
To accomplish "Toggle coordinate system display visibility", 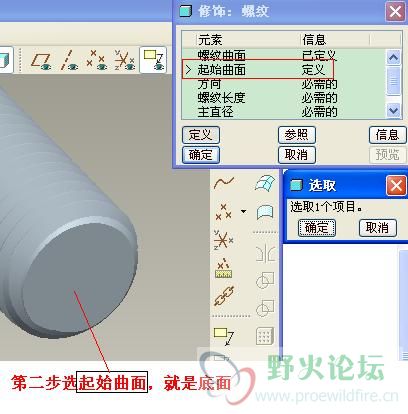I will click(124, 61).
